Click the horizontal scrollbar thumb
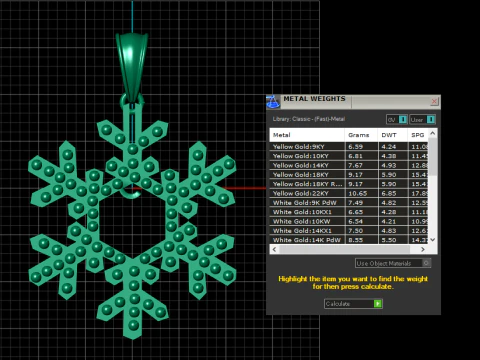480x360 pixels. tap(344, 249)
